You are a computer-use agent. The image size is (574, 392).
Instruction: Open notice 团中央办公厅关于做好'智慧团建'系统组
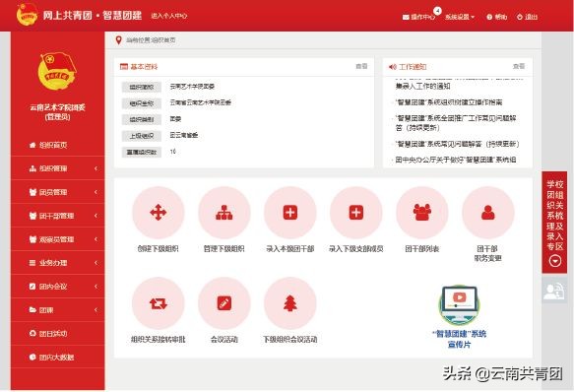pyautogui.click(x=456, y=160)
